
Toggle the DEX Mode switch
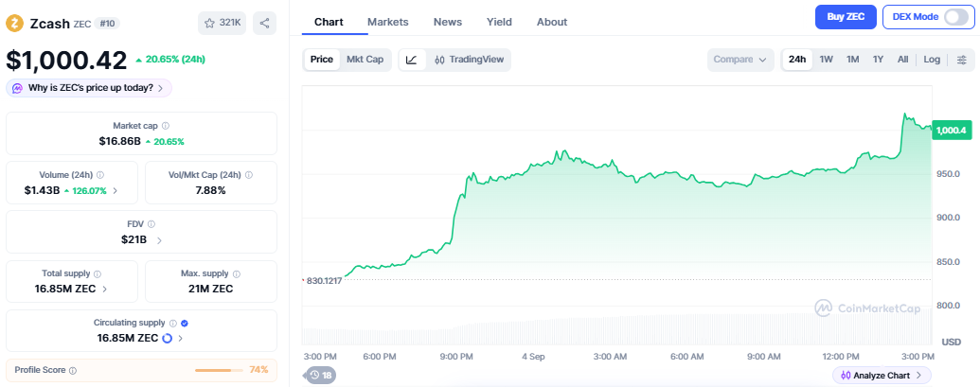click(955, 17)
